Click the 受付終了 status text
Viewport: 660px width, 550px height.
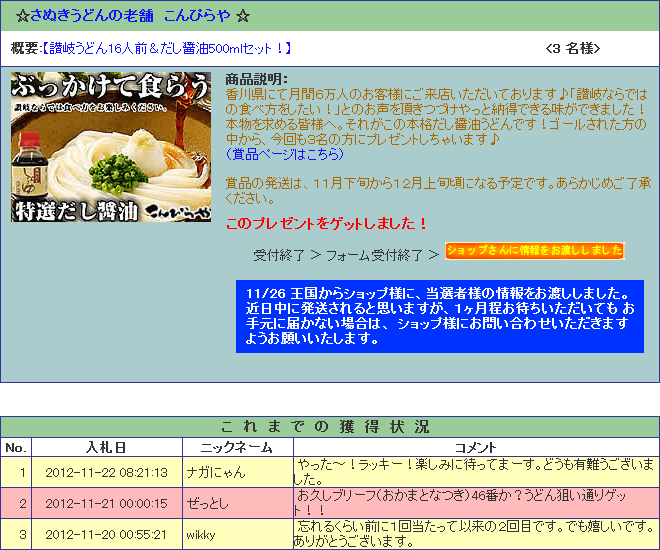pyautogui.click(x=279, y=255)
